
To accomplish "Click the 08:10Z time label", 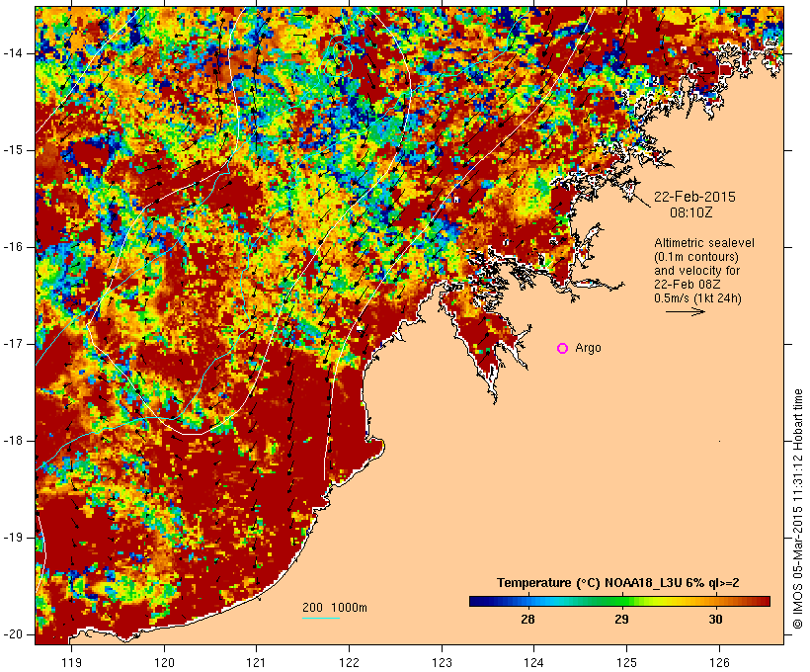I will pos(691,212).
